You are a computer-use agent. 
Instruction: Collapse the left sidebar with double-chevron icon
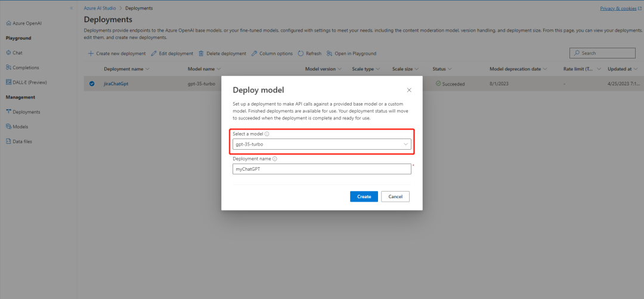pos(72,8)
